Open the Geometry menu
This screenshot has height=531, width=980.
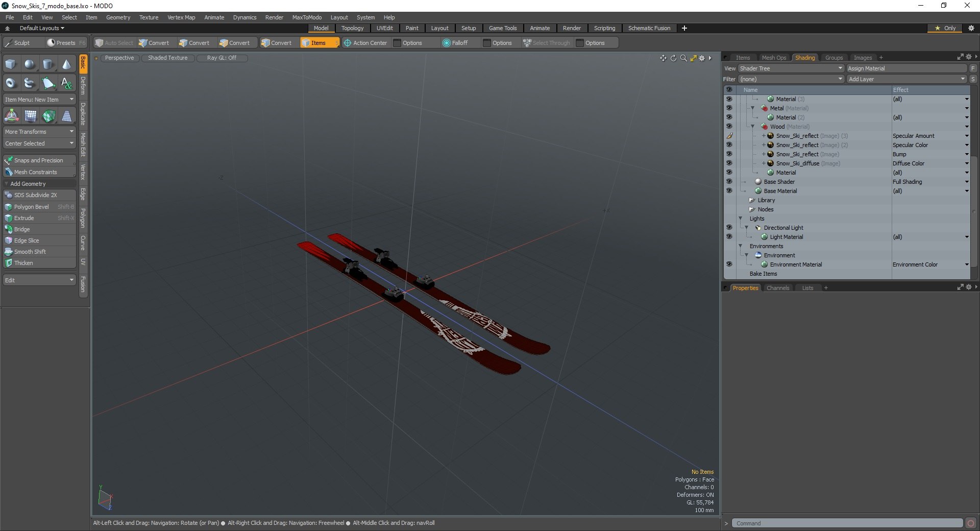point(118,17)
